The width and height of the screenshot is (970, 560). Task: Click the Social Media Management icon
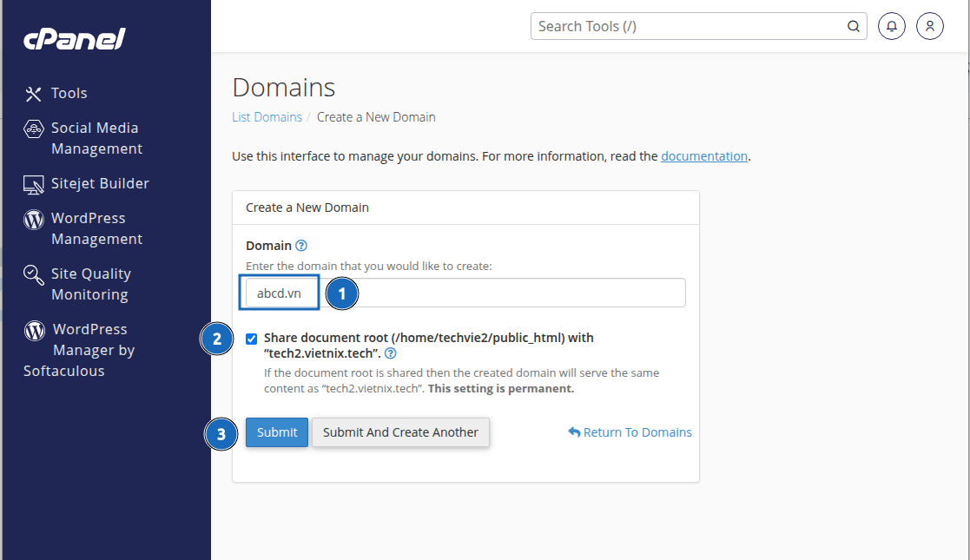coord(34,129)
